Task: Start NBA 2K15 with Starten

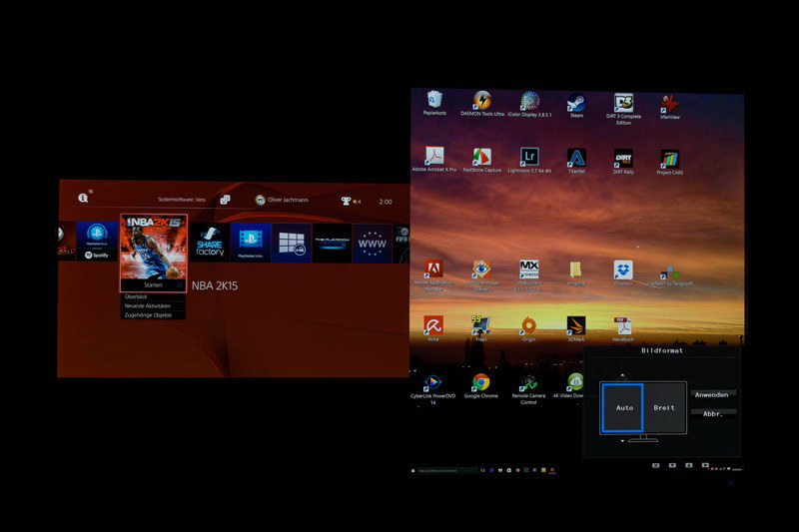Action: (153, 285)
